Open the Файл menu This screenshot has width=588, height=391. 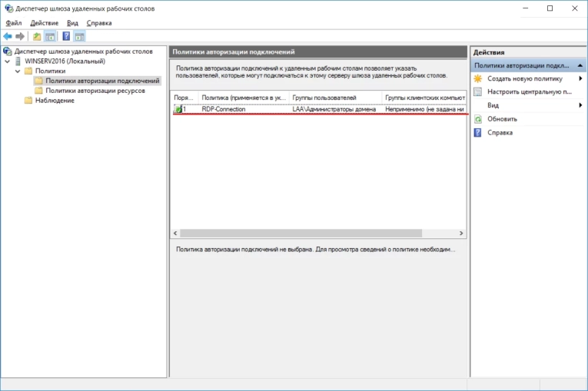(x=14, y=23)
